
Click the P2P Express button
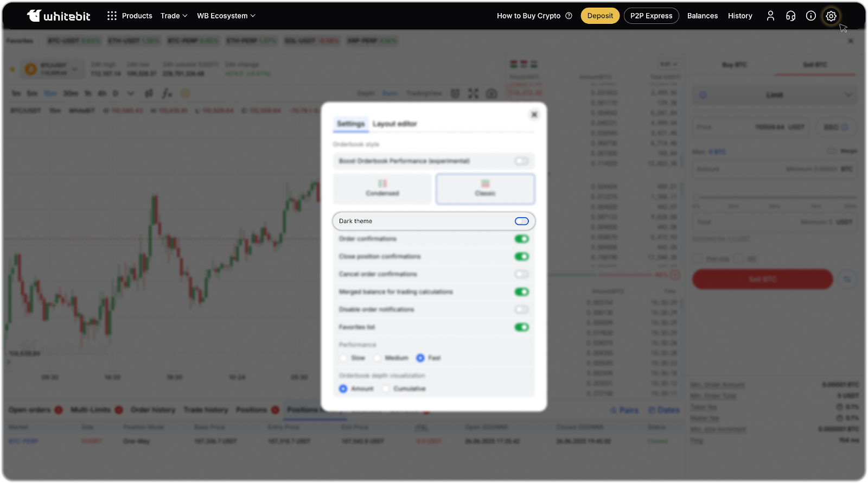(x=651, y=16)
